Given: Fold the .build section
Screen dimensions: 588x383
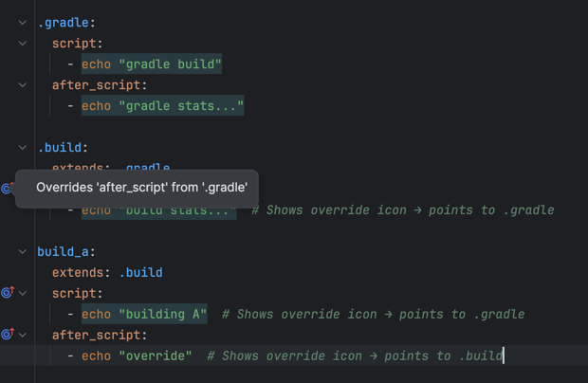Looking at the screenshot, I should point(23,148).
